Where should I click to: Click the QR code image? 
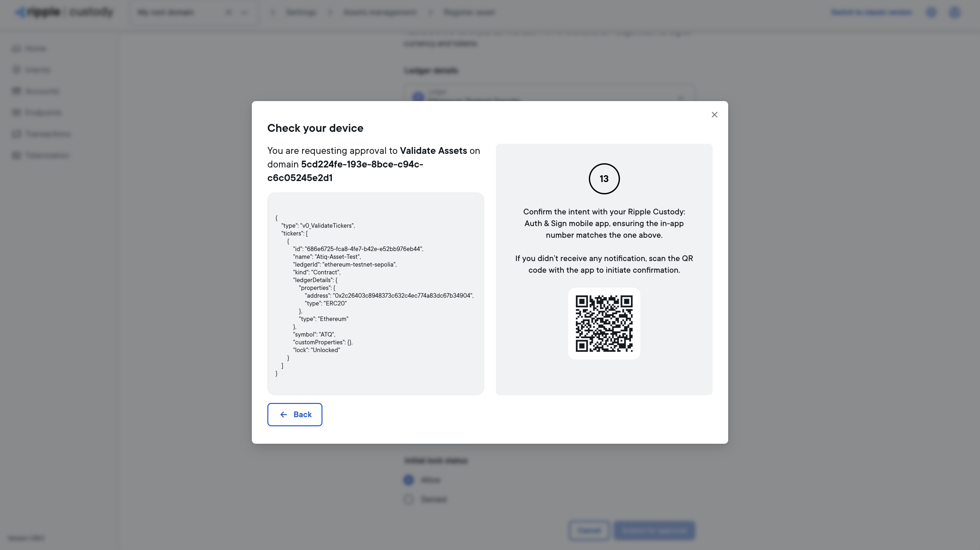(604, 323)
